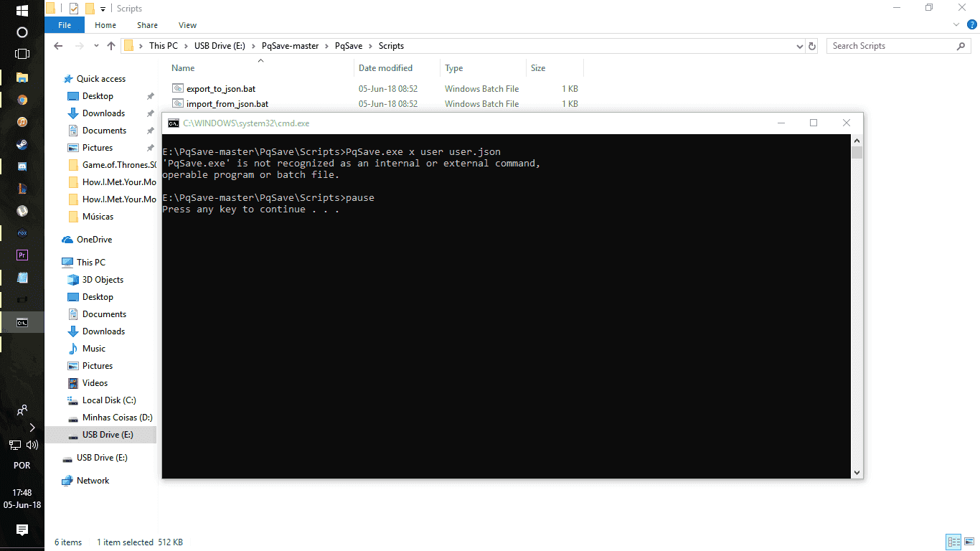980x551 pixels.
Task: Open Cortana search circle in taskbar
Action: (22, 32)
